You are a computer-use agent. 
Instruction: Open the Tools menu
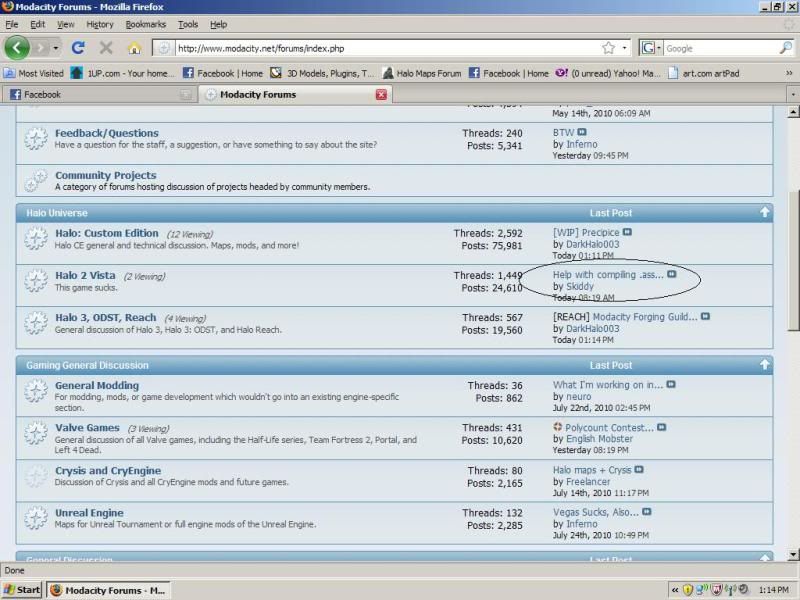point(188,24)
